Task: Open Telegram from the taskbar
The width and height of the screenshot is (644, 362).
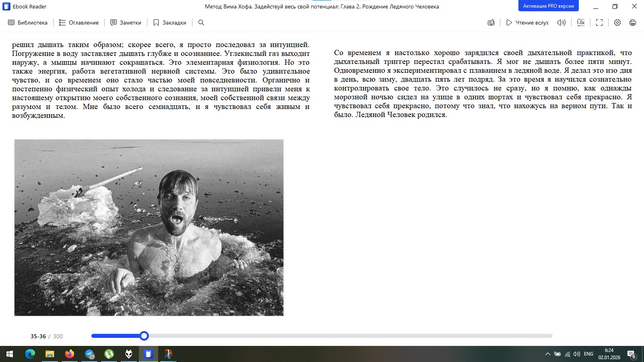Action: pyautogui.click(x=89, y=354)
